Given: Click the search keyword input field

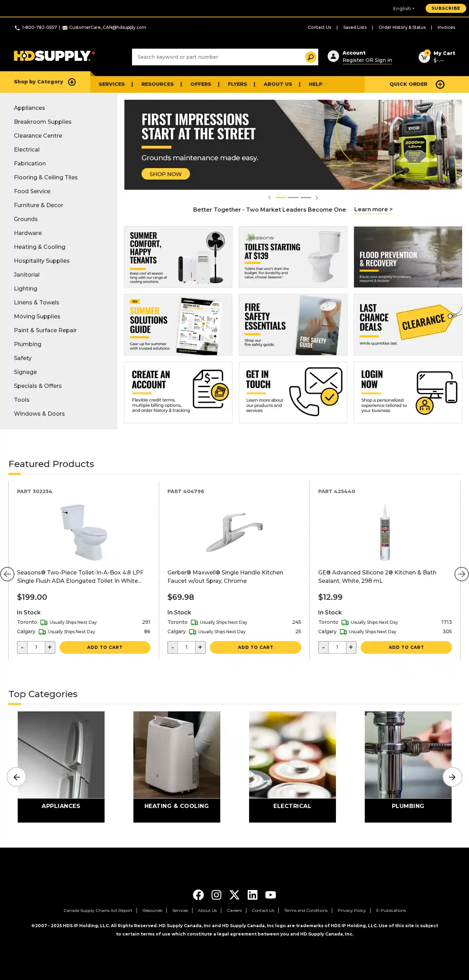Looking at the screenshot, I should (219, 57).
